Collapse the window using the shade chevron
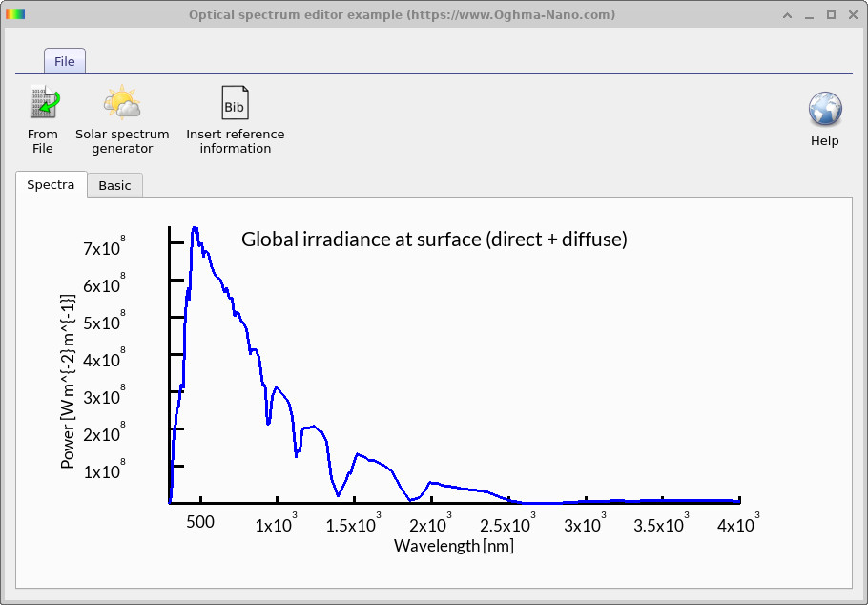 (787, 14)
